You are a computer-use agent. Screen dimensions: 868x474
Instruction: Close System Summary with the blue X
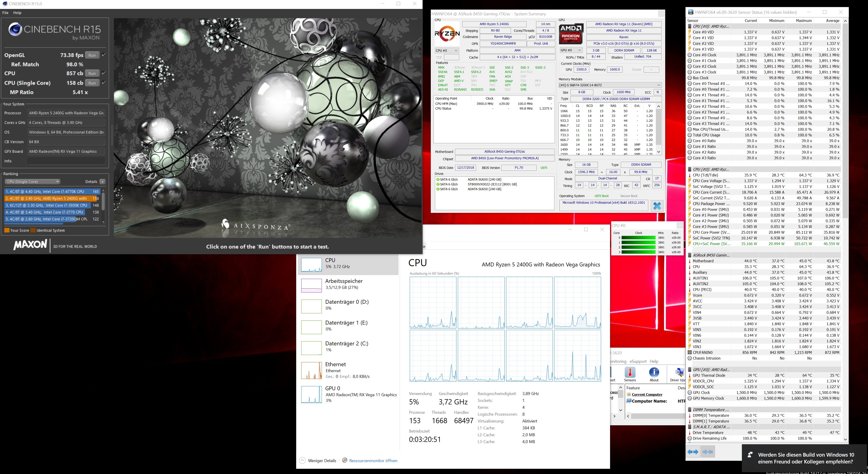[657, 206]
